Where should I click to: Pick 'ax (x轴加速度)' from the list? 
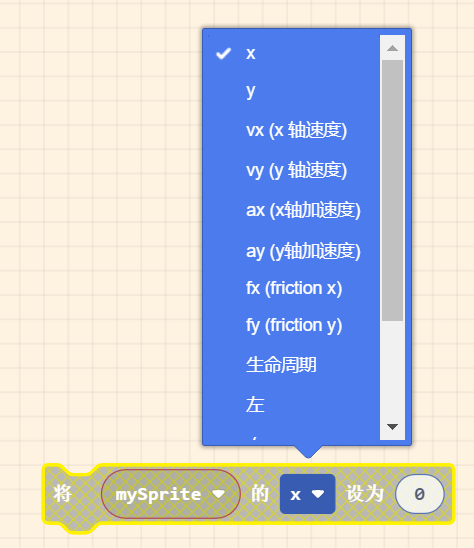point(291,210)
